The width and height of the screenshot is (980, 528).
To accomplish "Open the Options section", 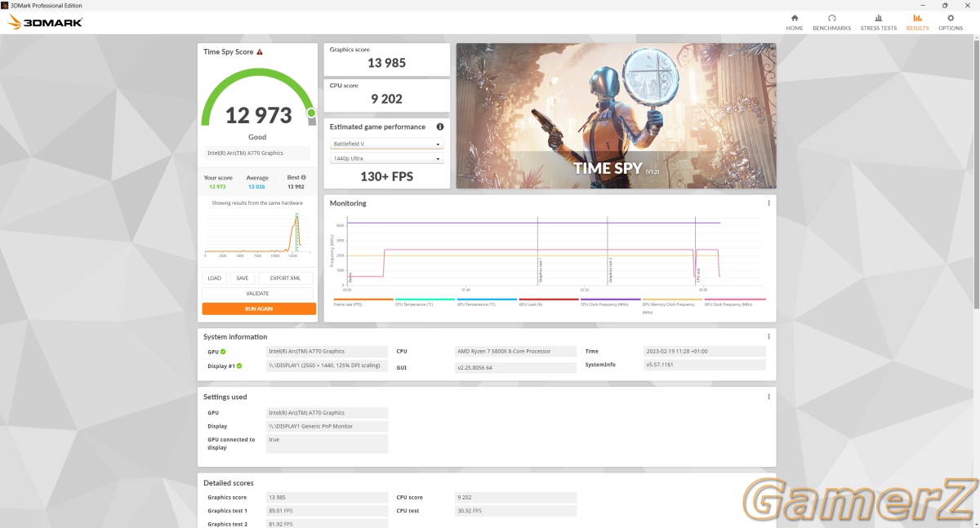I will (x=951, y=22).
